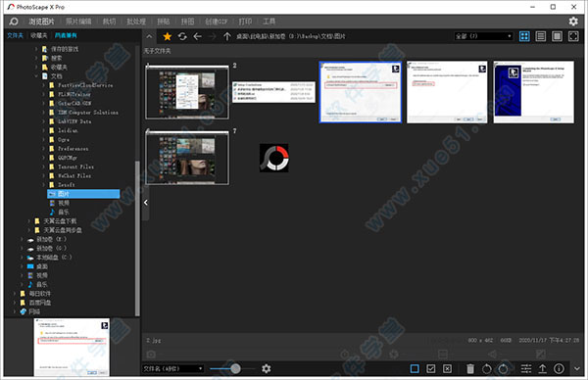Switch to list view icon
588x380 pixels.
pos(540,36)
